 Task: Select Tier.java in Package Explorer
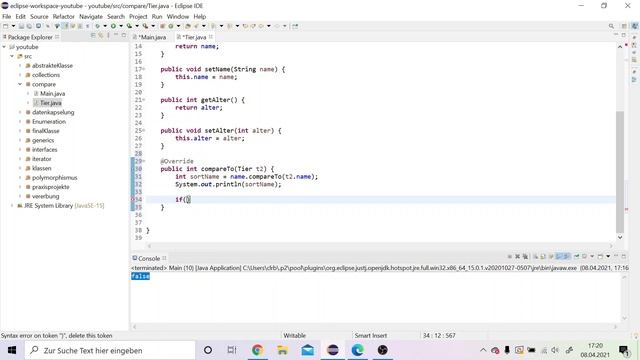coord(50,103)
